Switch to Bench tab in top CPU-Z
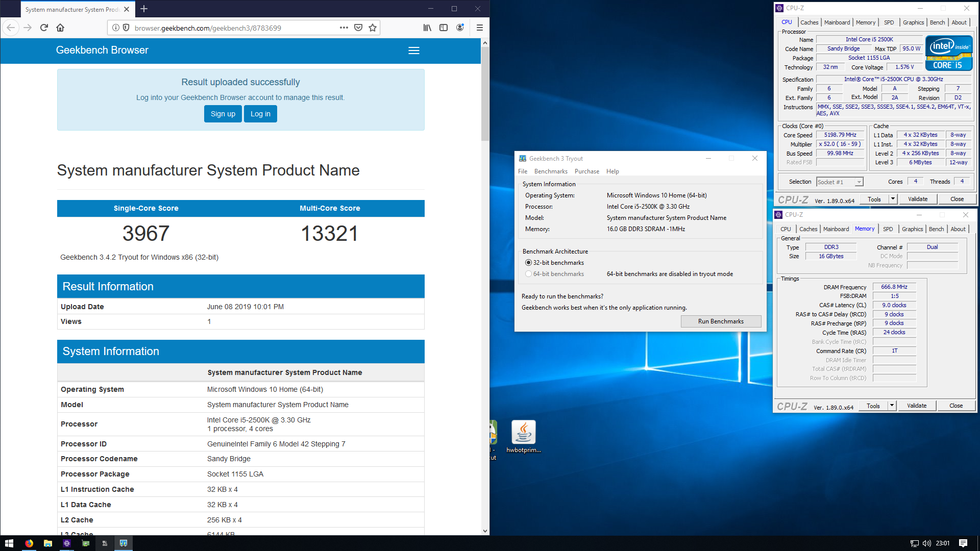The width and height of the screenshot is (980, 551). click(937, 22)
